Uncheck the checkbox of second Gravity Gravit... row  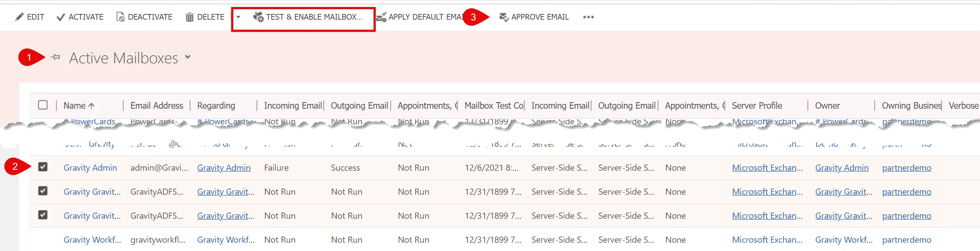point(43,215)
